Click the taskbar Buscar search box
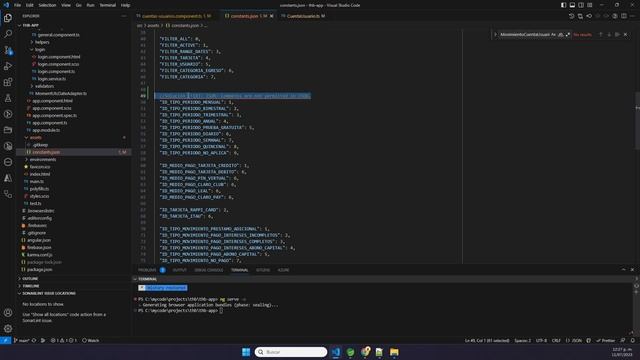The image size is (640, 360). (x=291, y=352)
